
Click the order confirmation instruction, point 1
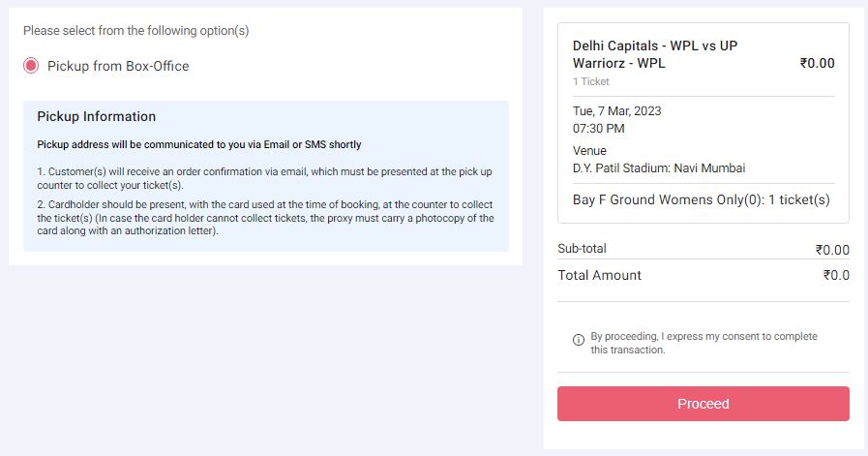click(264, 178)
